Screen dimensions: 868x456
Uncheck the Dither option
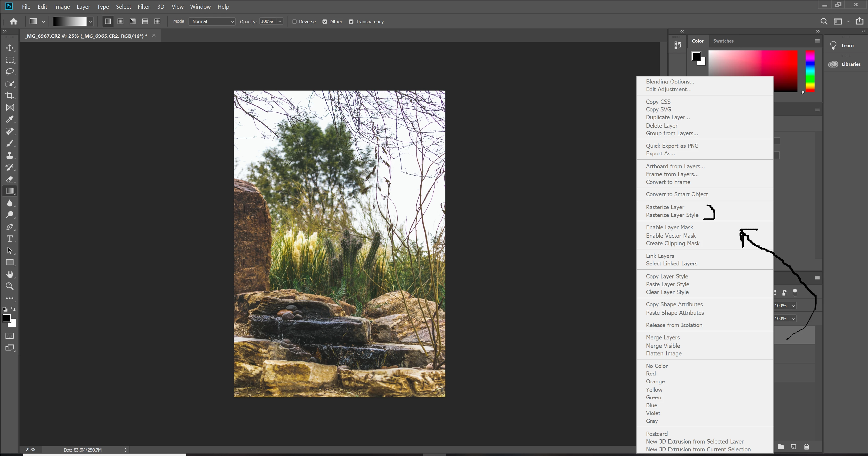pos(324,22)
